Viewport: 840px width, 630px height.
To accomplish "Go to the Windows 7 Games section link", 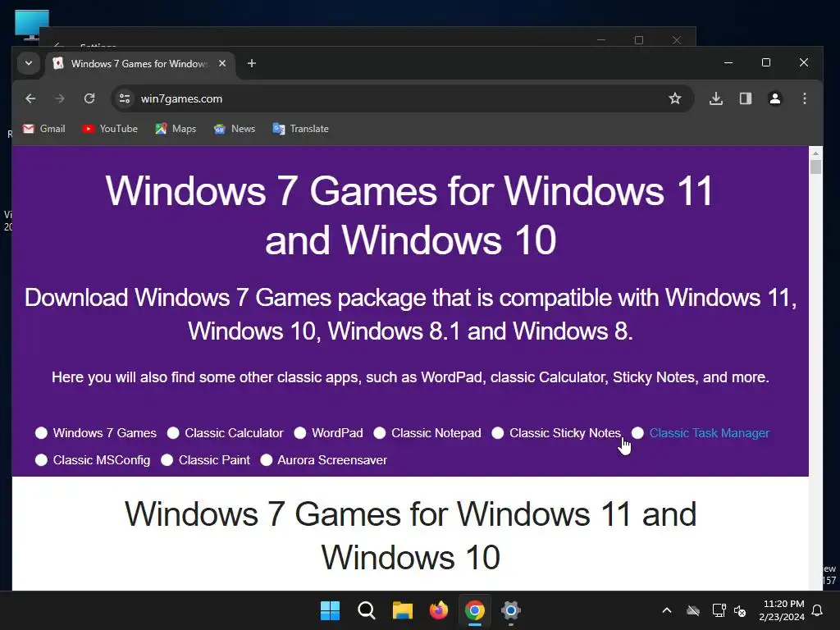I will [104, 433].
